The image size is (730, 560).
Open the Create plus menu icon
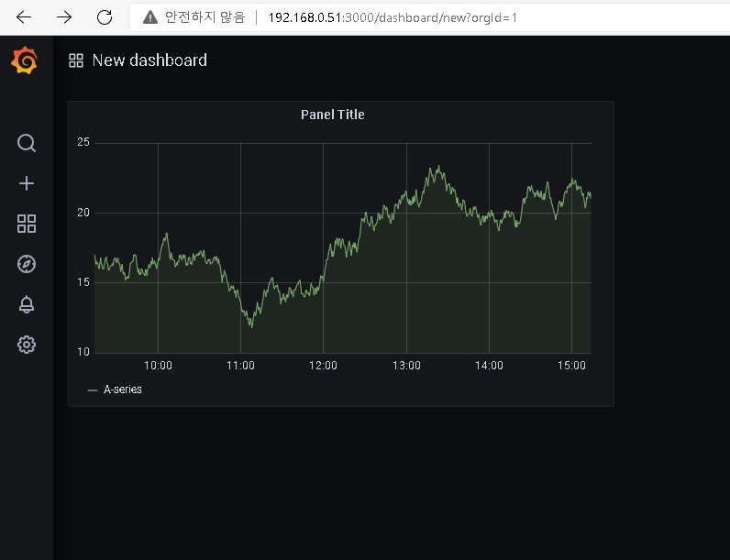(27, 183)
